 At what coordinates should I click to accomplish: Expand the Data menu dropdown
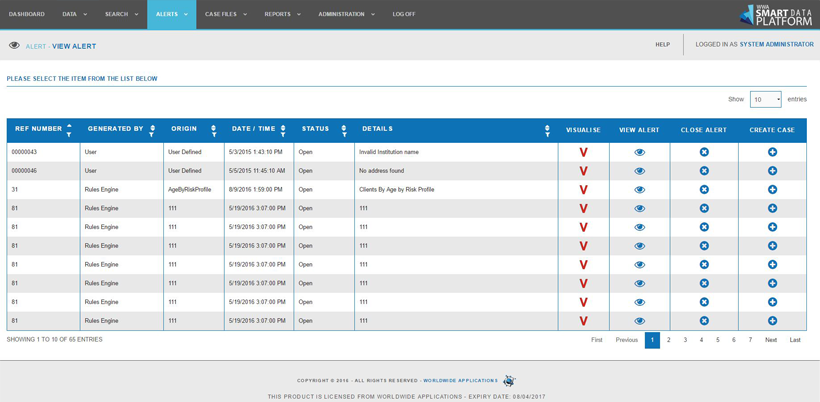(74, 14)
